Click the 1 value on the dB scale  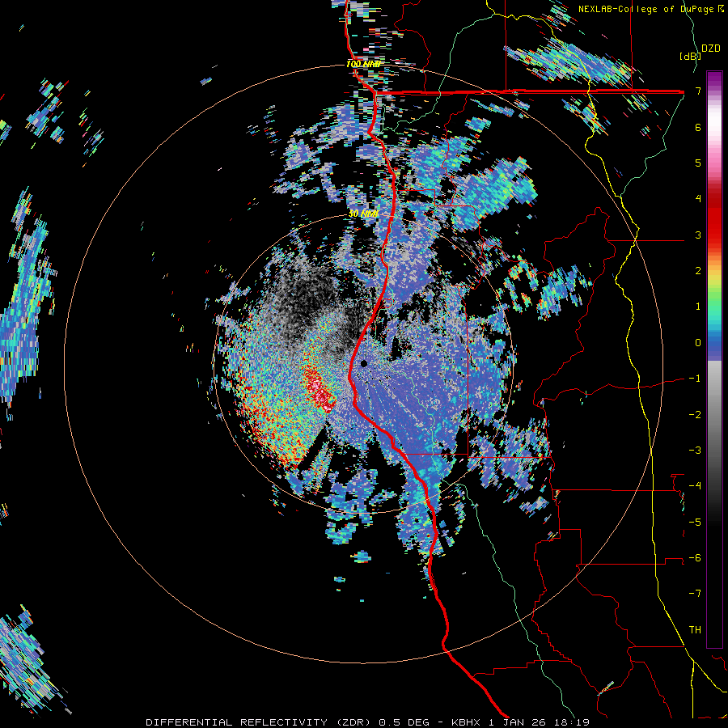[x=698, y=307]
